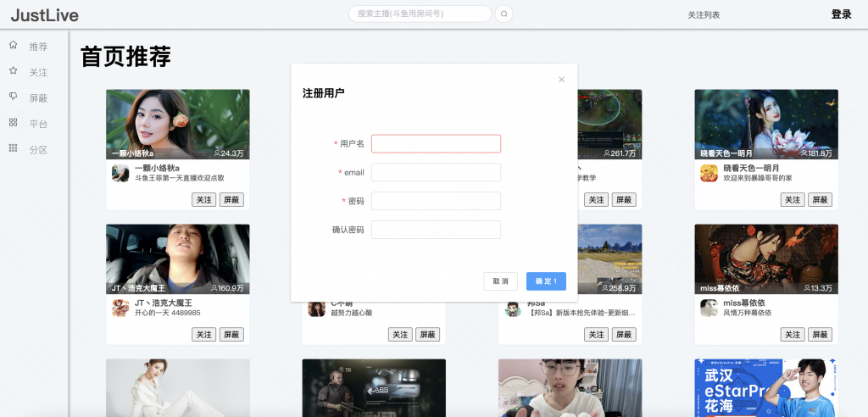Click the search magnifier button
Image resolution: width=868 pixels, height=417 pixels.
coord(504,14)
